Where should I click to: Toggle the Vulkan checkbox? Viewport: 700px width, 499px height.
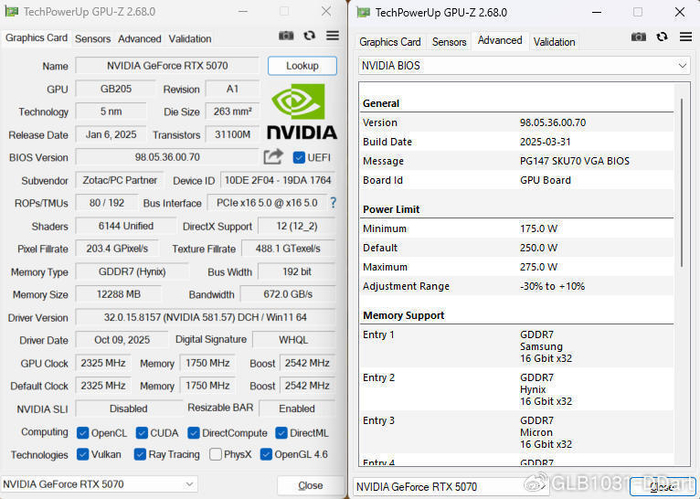(x=83, y=454)
